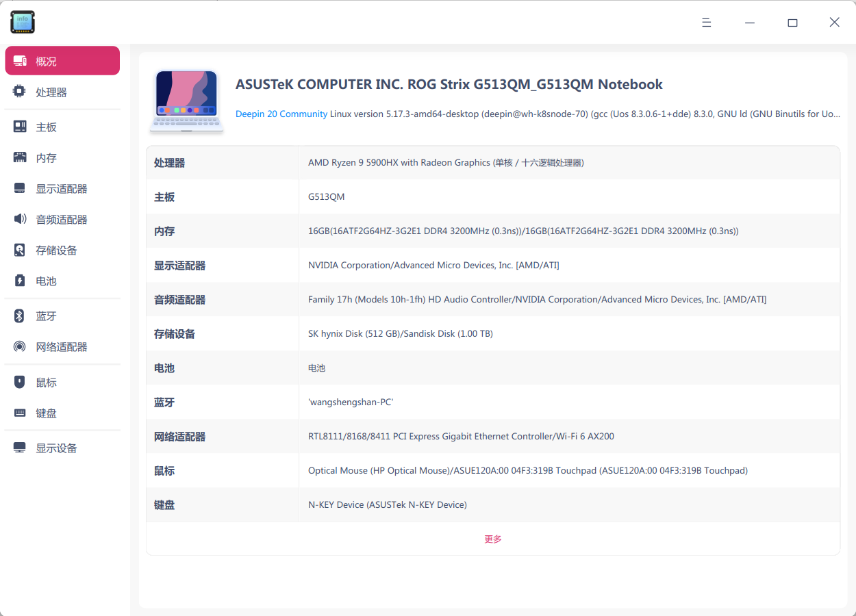Viewport: 856px width, 616px height.
Task: Select the 内存 (Memory) chip icon
Action: coord(18,157)
